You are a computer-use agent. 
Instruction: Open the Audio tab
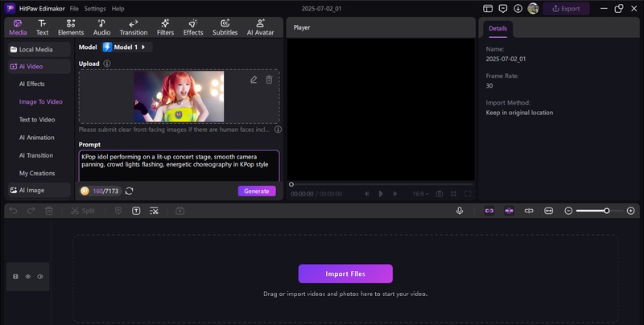click(101, 27)
